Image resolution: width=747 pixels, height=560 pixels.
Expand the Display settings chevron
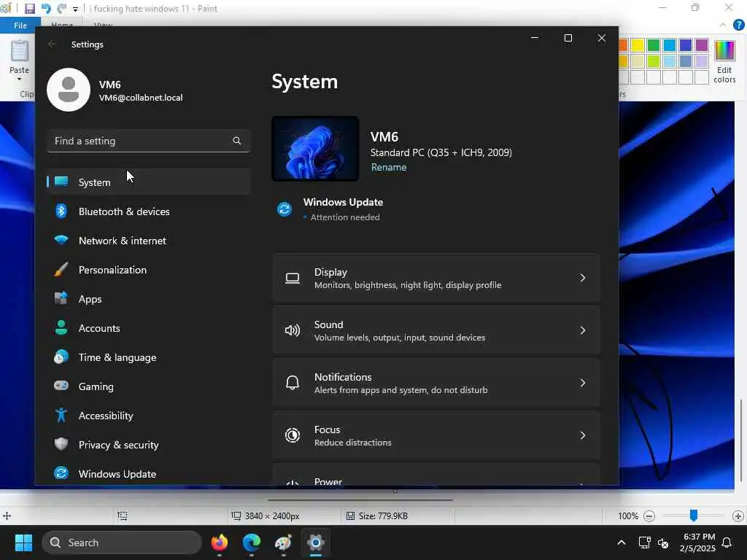pos(582,278)
